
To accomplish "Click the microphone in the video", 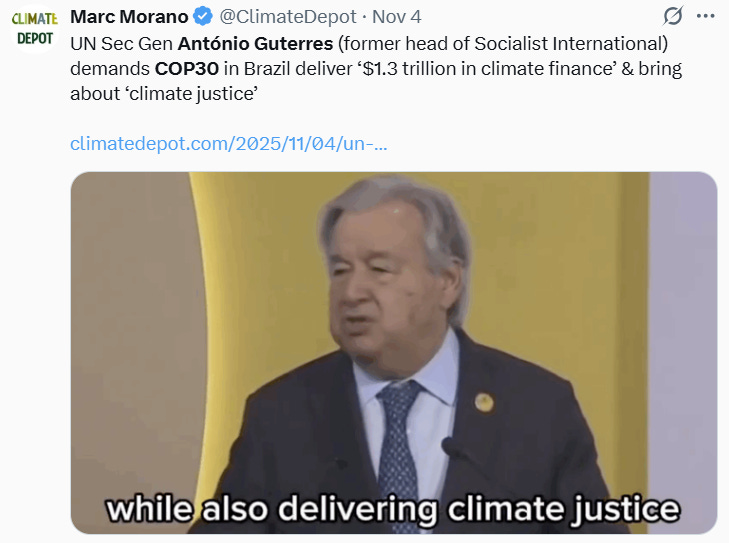I will tap(450, 447).
